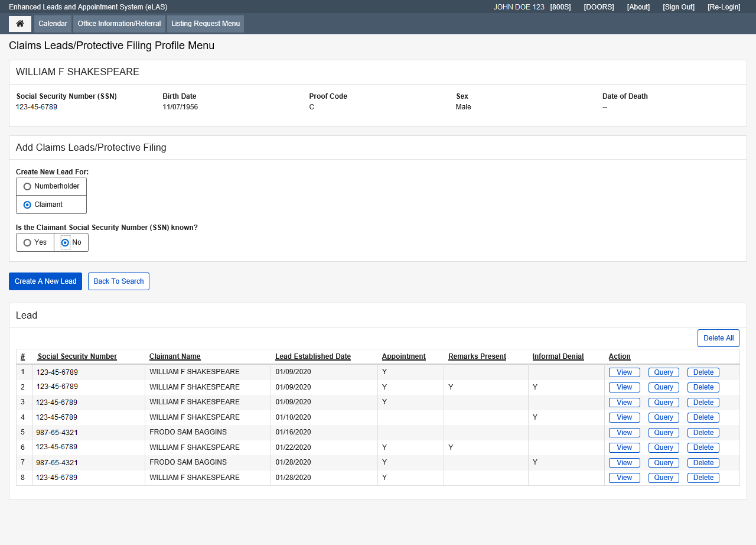Select the Numberholder radio option

[x=27, y=187]
